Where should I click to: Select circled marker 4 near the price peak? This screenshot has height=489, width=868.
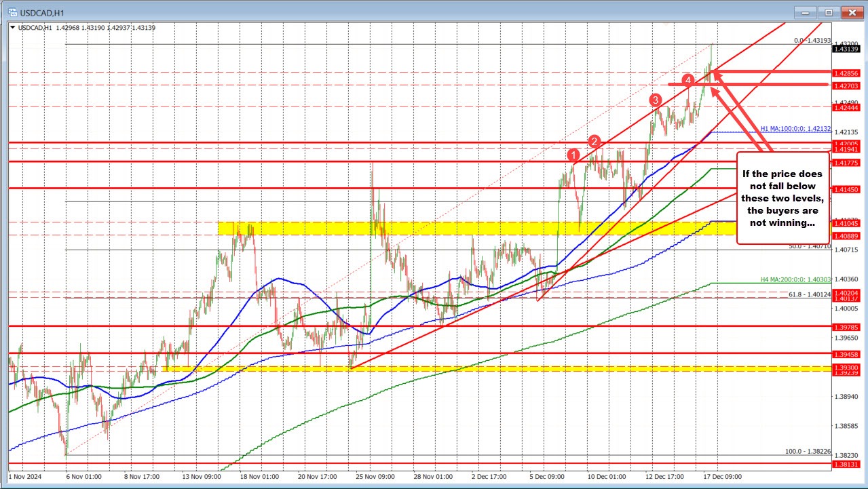tap(690, 80)
